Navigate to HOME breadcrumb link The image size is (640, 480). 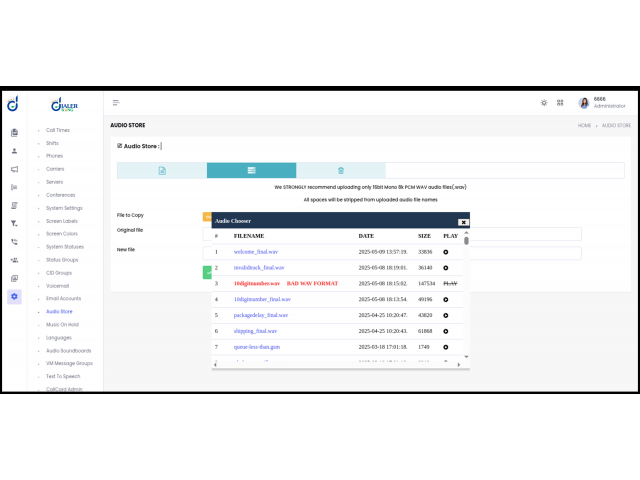[585, 126]
